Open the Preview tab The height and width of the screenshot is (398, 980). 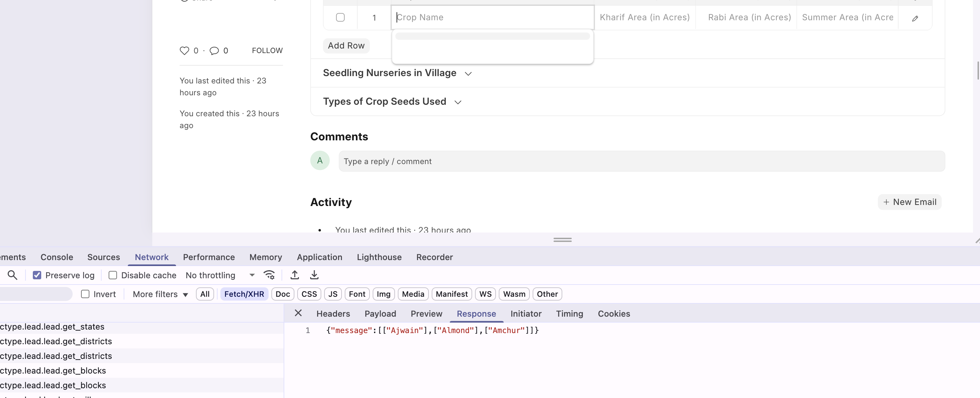(x=426, y=314)
